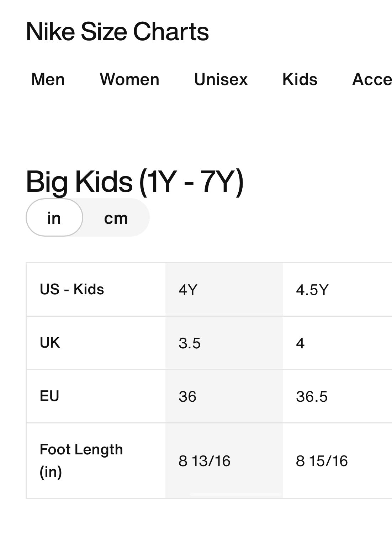Click the UK 4 cell

click(x=337, y=343)
